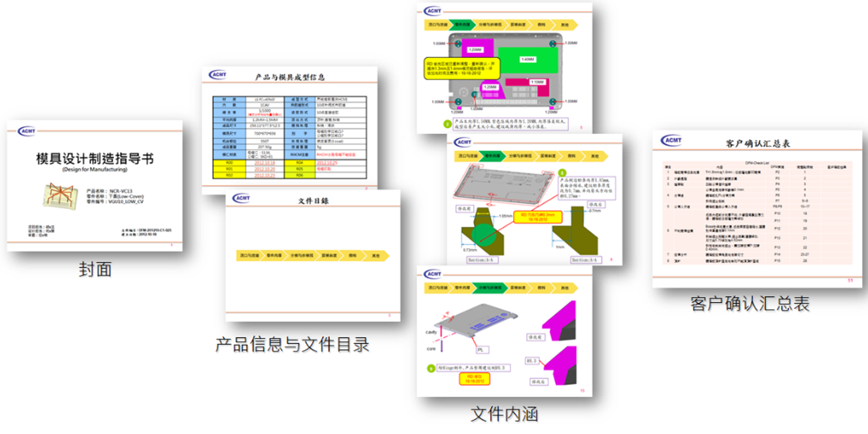This screenshot has height=434, width=868.
Task: Open the 客户确认汇总表 slide thumbnail
Action: (757, 209)
